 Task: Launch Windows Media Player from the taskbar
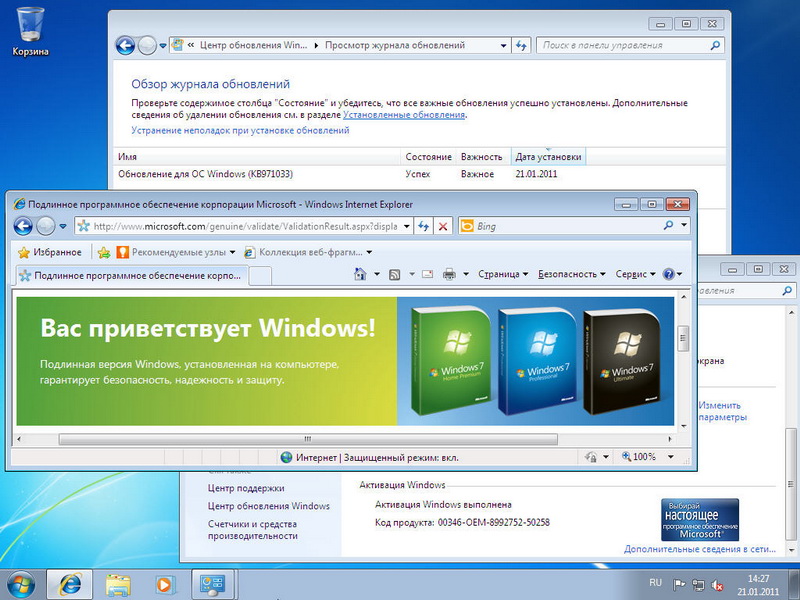click(x=164, y=585)
